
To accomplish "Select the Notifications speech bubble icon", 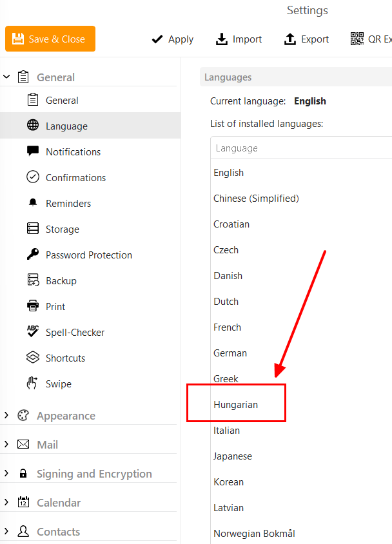I will (33, 151).
